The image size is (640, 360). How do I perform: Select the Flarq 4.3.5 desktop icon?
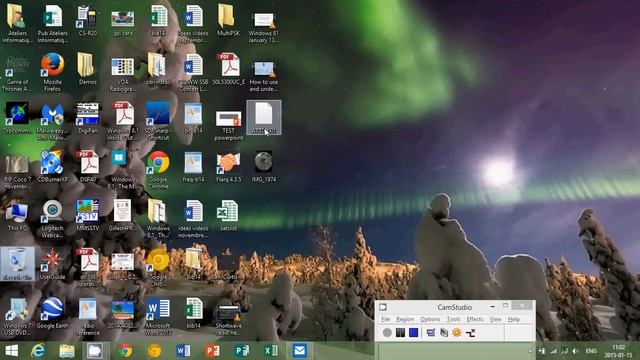228,167
